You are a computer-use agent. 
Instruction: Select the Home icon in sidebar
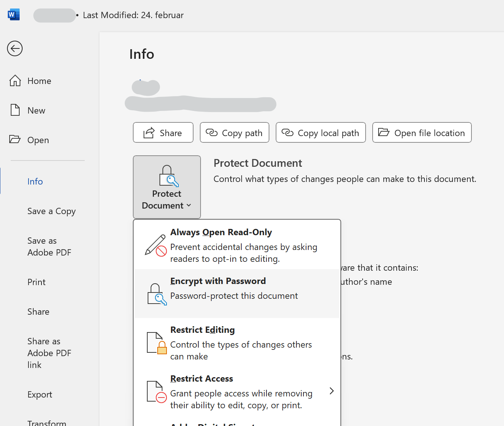click(x=15, y=80)
